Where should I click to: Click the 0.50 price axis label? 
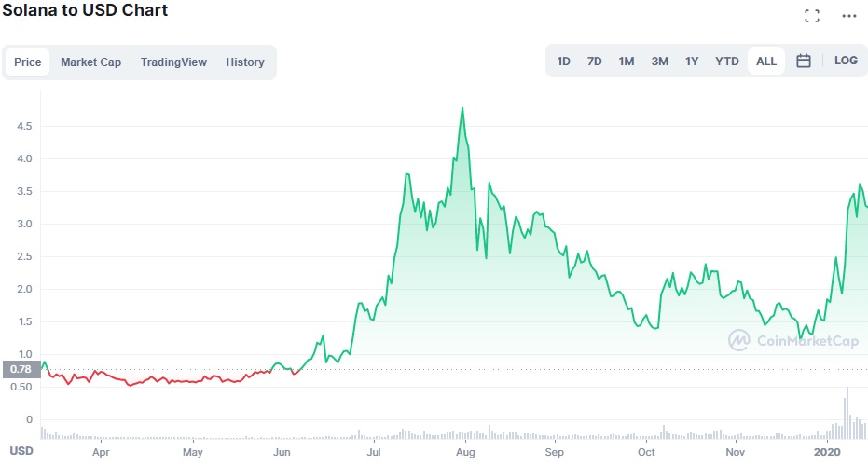coord(21,387)
